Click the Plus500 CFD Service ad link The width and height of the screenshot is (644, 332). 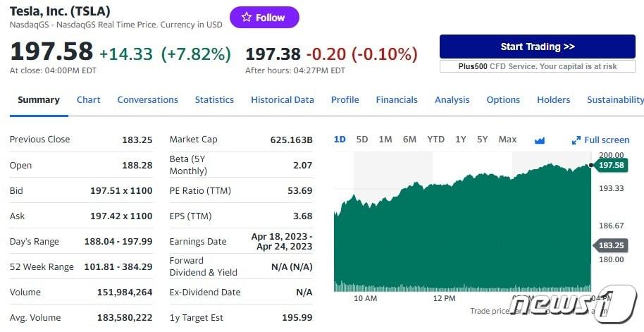537,66
